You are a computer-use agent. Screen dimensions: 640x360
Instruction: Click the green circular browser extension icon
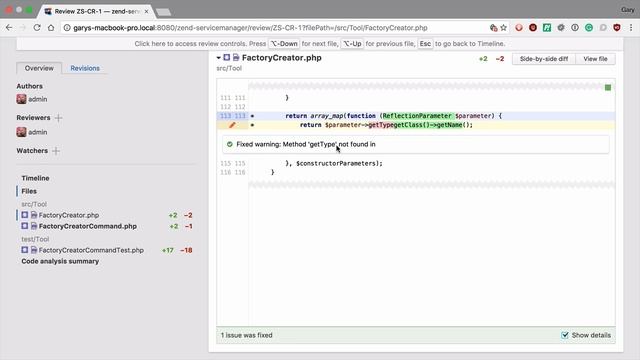589,28
